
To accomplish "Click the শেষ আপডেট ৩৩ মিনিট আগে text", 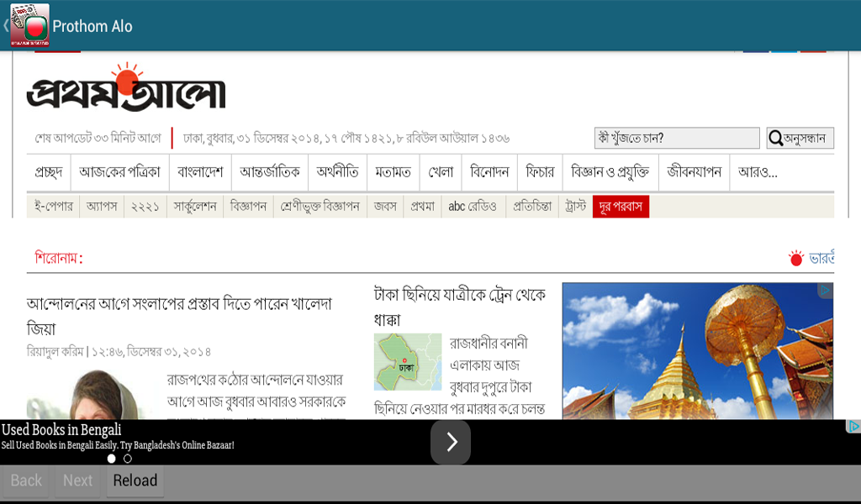I will (98, 138).
